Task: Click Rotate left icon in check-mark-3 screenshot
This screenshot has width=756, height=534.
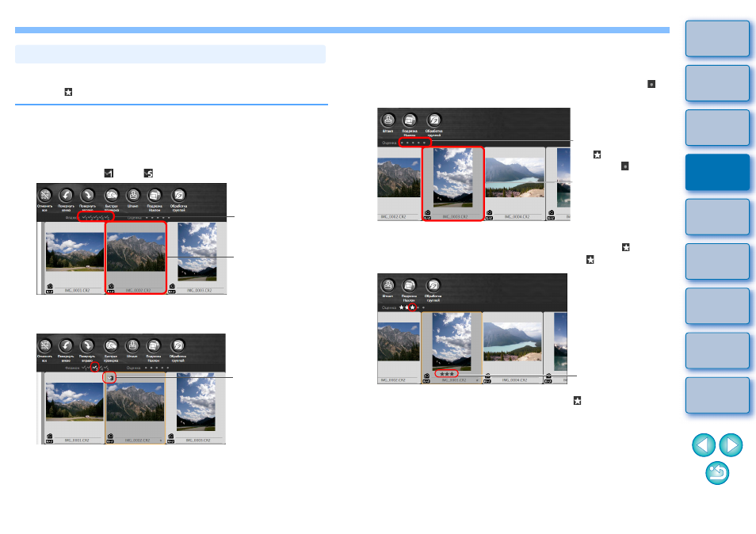Action: (66, 346)
